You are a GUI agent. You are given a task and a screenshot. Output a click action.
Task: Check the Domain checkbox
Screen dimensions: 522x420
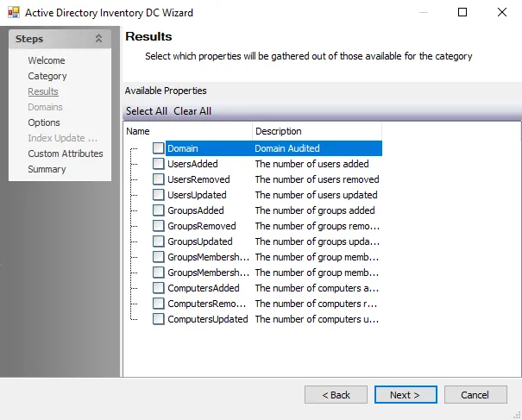tap(158, 148)
